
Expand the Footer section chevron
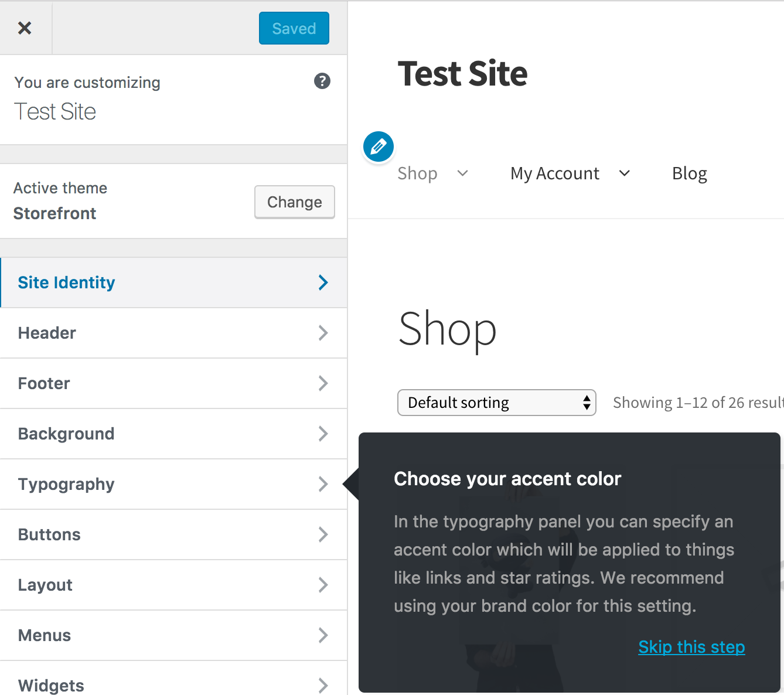323,383
